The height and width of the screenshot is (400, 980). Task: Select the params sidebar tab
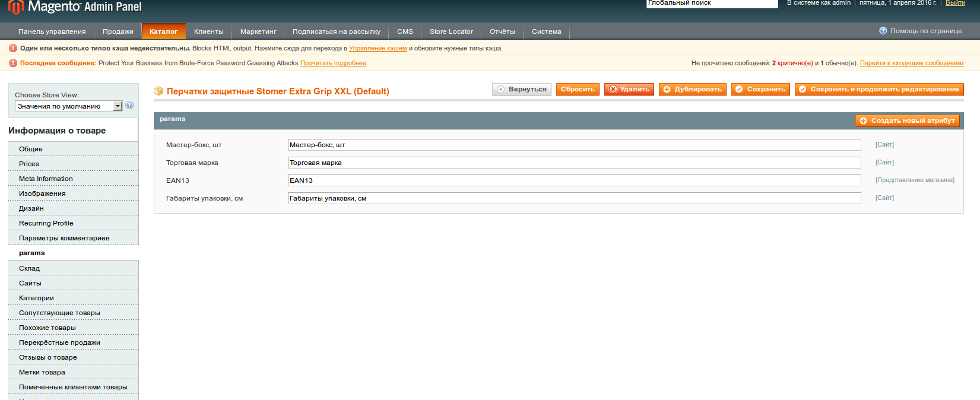pos(74,253)
